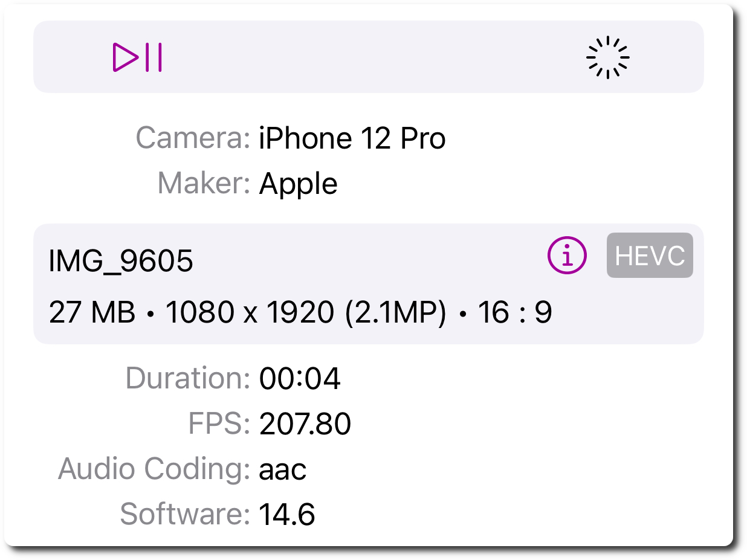Click the FPS label
This screenshot has height=560, width=747.
tap(219, 424)
